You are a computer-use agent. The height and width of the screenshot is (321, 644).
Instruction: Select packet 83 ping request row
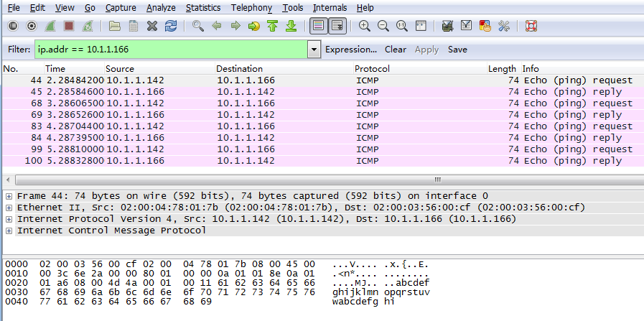click(323, 126)
